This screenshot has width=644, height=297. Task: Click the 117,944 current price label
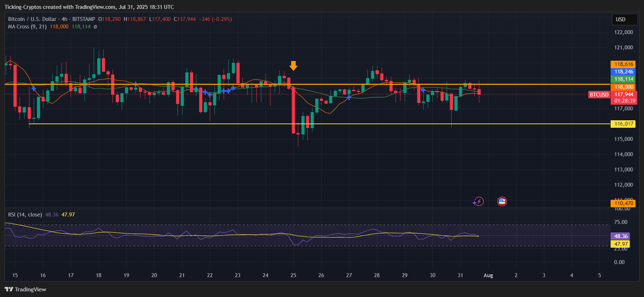pyautogui.click(x=624, y=94)
